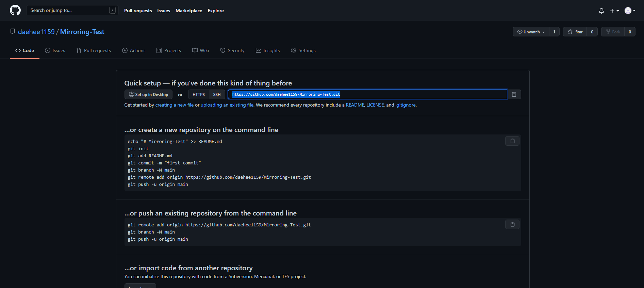The height and width of the screenshot is (288, 644).
Task: Expand the Unwatch dropdown
Action: pyautogui.click(x=531, y=32)
